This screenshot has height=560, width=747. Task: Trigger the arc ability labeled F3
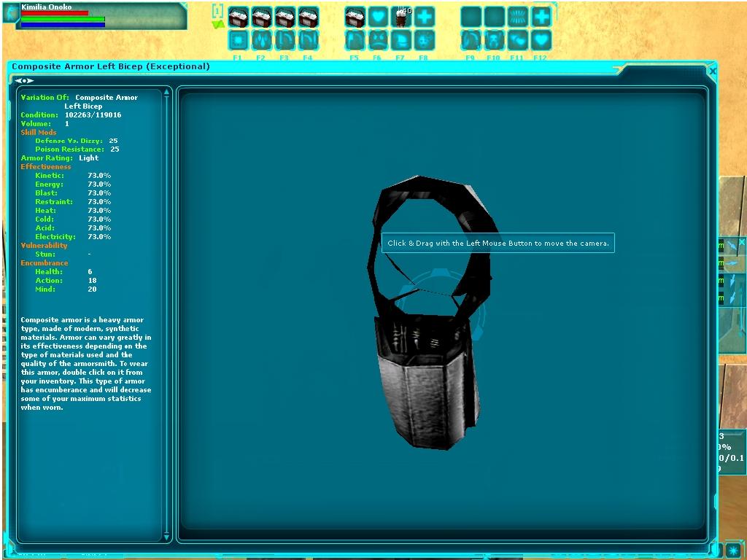[x=285, y=40]
